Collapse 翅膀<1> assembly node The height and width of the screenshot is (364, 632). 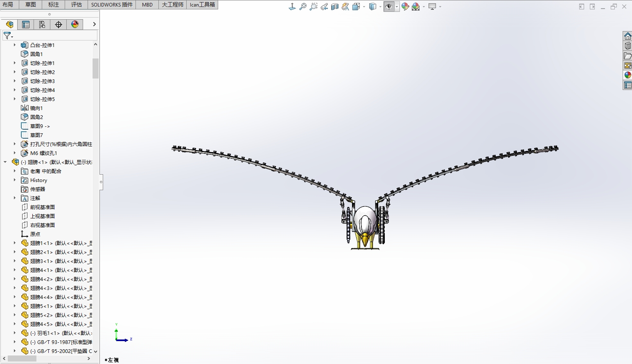pyautogui.click(x=5, y=162)
